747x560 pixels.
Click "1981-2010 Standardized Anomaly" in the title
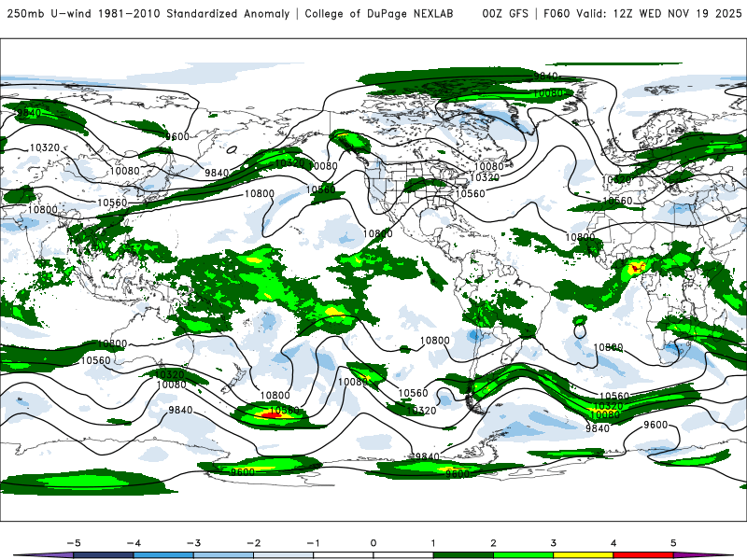pyautogui.click(x=194, y=14)
